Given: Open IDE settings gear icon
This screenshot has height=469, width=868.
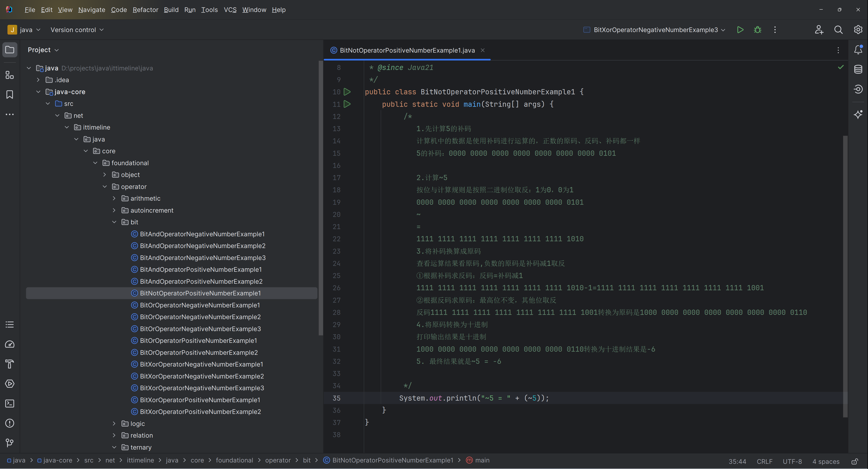Looking at the screenshot, I should pyautogui.click(x=858, y=30).
